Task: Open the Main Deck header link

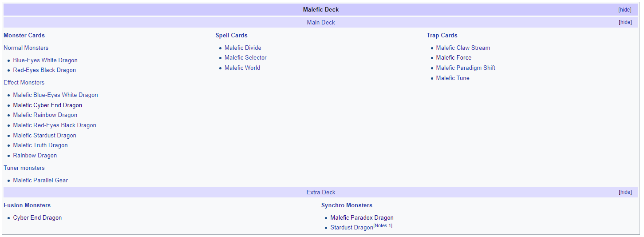Action: [x=321, y=22]
